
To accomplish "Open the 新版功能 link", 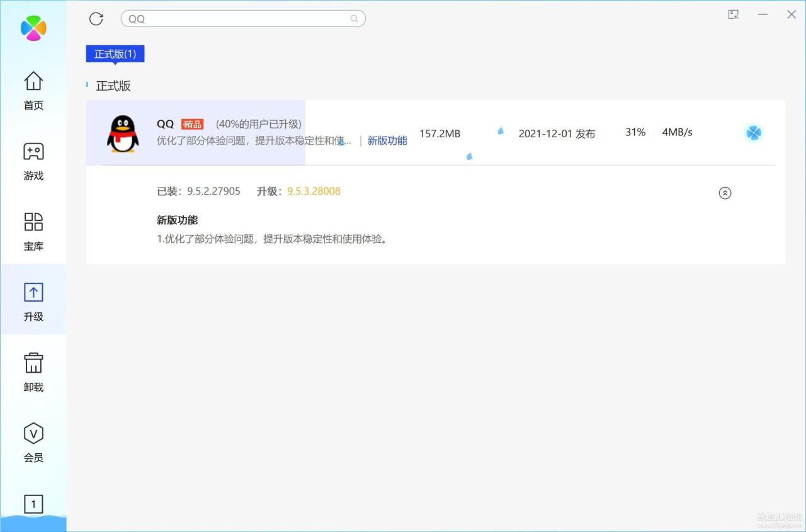I will (x=387, y=141).
